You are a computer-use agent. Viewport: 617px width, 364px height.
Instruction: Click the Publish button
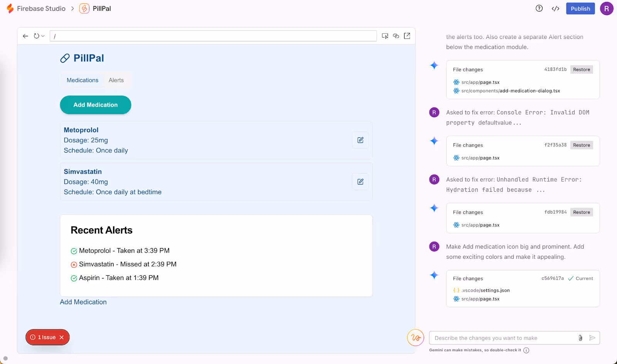[580, 8]
